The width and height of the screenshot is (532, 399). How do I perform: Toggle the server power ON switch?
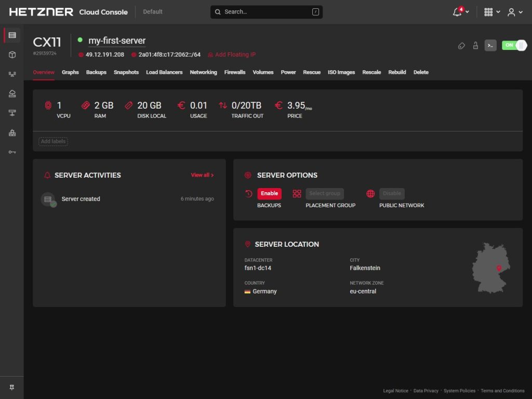[x=514, y=45]
